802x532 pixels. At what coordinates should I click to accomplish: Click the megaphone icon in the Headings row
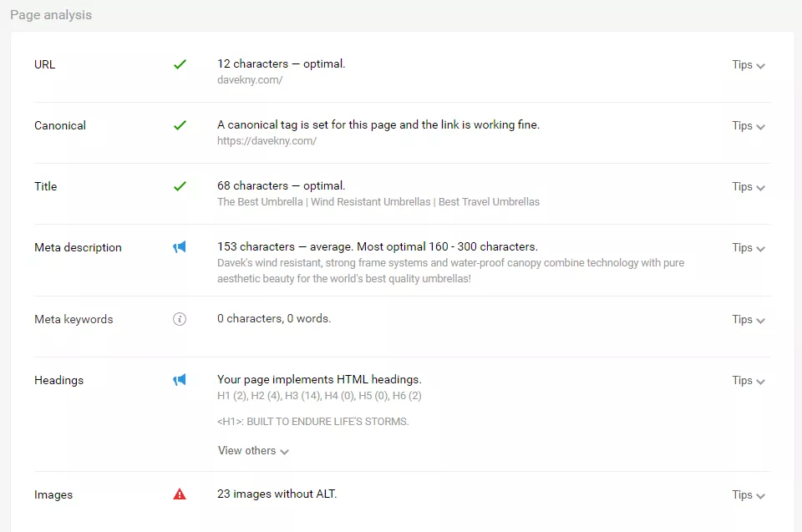[180, 380]
